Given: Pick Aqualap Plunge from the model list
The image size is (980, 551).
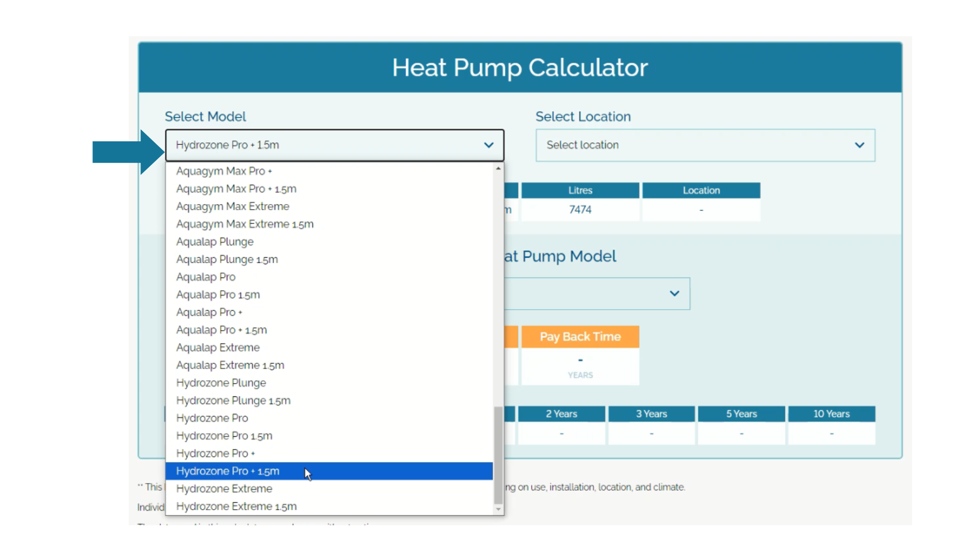Looking at the screenshot, I should coord(215,241).
